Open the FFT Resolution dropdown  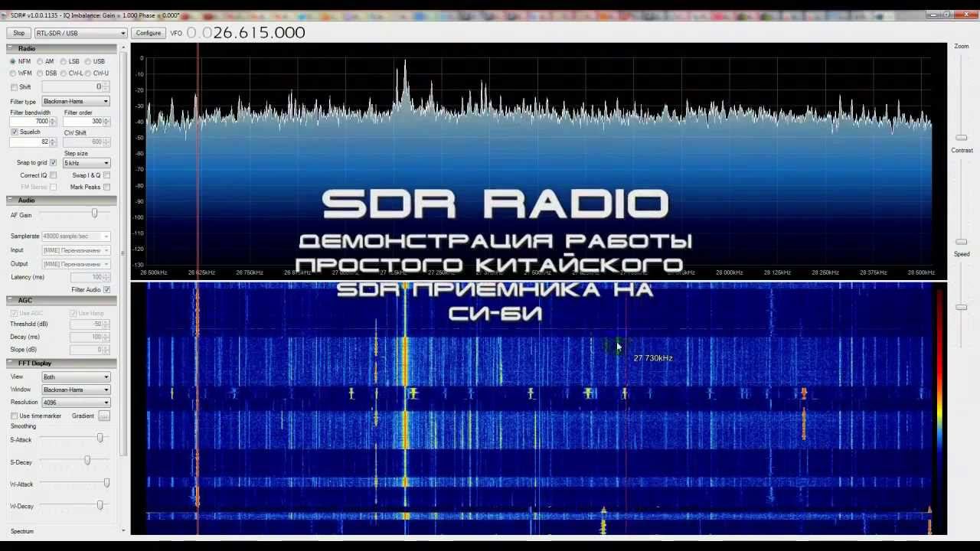[76, 402]
